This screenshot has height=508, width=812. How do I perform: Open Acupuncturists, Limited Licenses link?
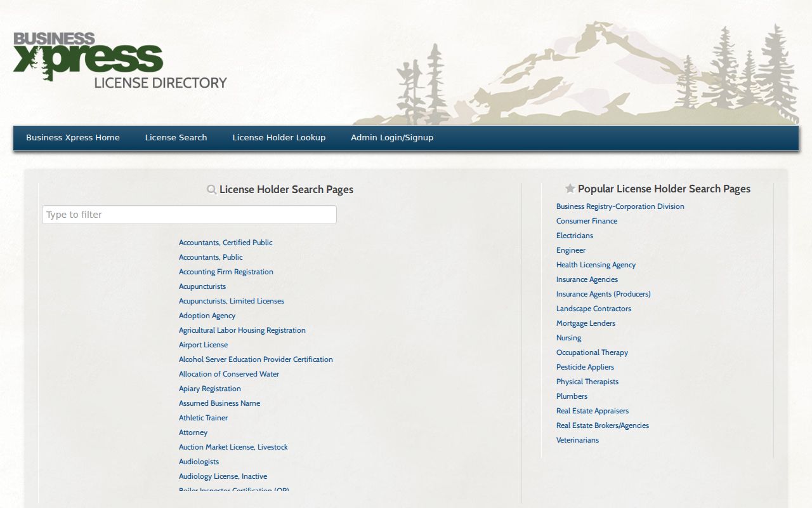(232, 301)
